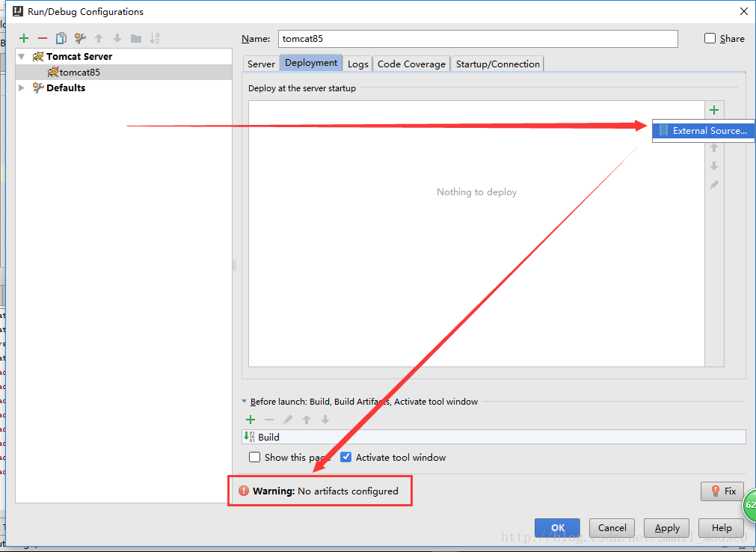Open edit defaults wrench icon
756x552 pixels.
[80, 38]
